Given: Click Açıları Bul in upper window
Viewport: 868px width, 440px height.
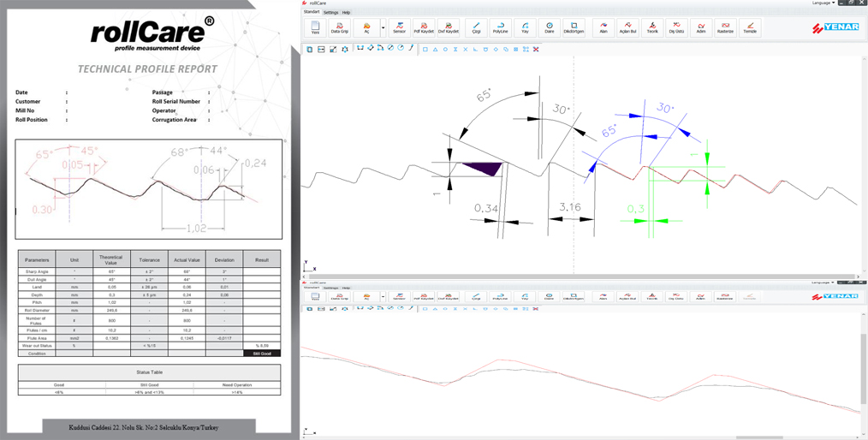Looking at the screenshot, I should (627, 27).
